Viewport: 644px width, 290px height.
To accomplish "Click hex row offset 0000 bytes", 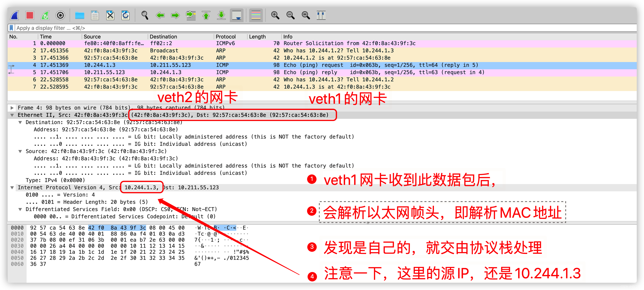I will pyautogui.click(x=107, y=228).
